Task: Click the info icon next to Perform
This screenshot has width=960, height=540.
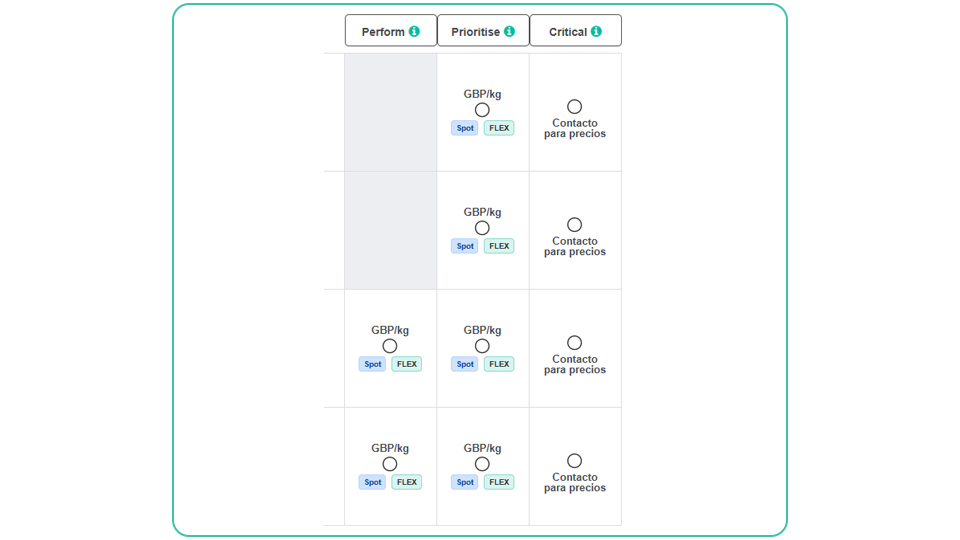Action: (414, 31)
